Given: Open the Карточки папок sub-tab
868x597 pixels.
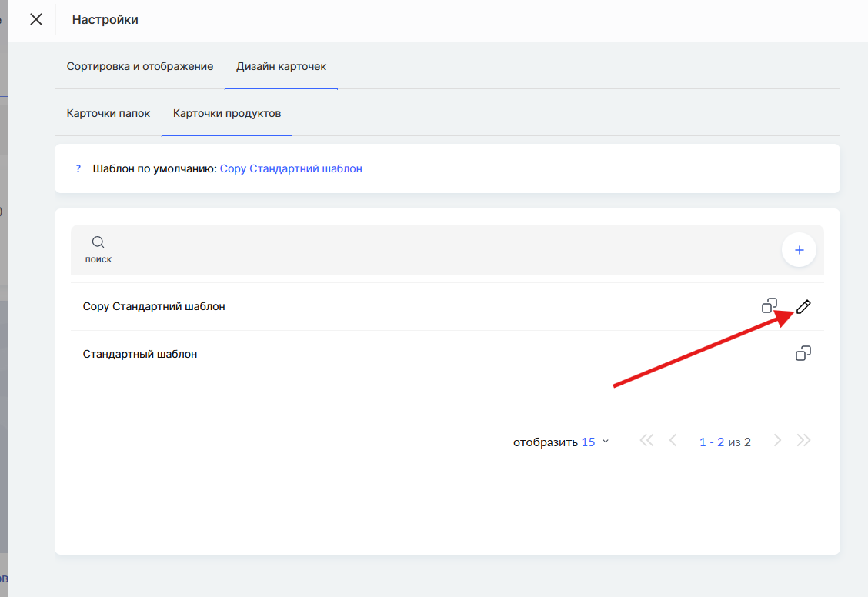Looking at the screenshot, I should [108, 113].
